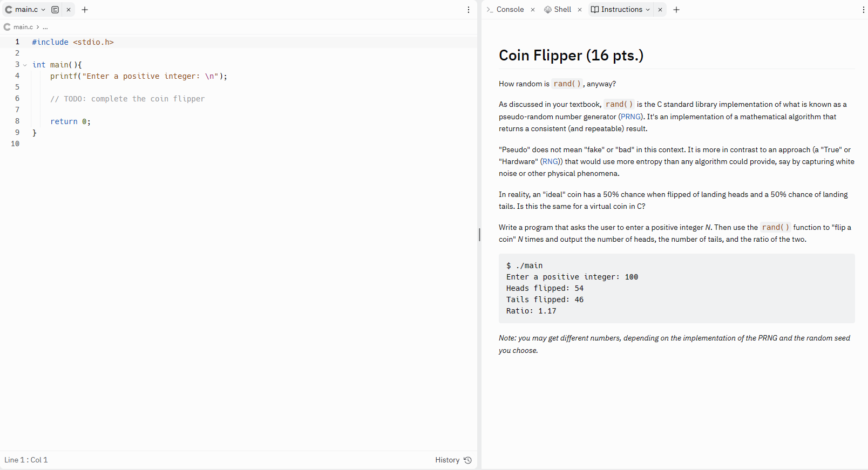Click the History clock icon
868x470 pixels.
(468, 460)
